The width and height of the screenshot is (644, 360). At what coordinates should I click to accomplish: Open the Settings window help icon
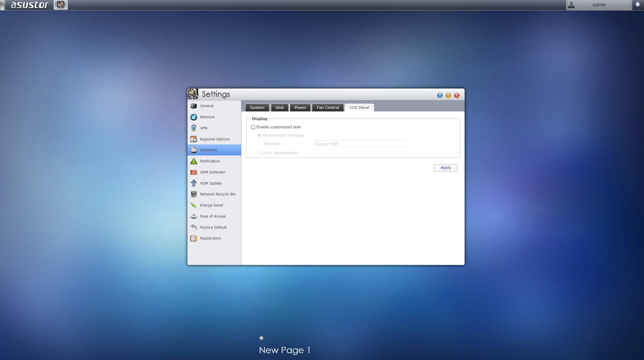coord(440,96)
